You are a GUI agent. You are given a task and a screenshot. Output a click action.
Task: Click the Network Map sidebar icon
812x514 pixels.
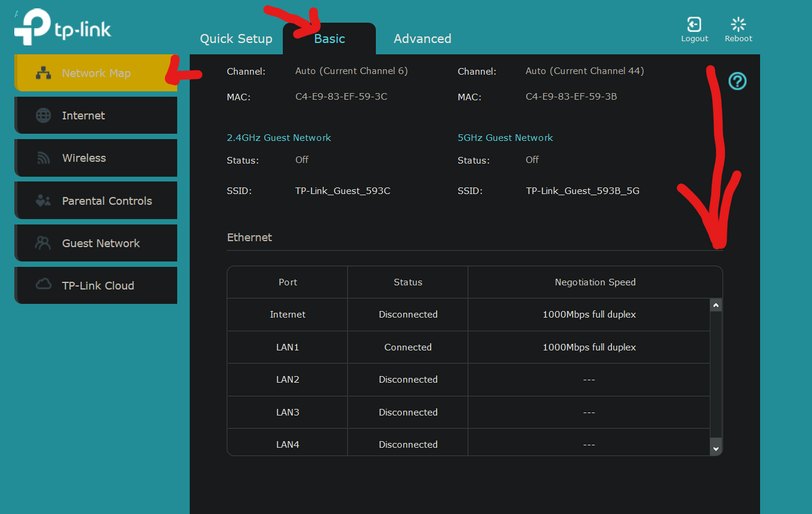coord(43,73)
